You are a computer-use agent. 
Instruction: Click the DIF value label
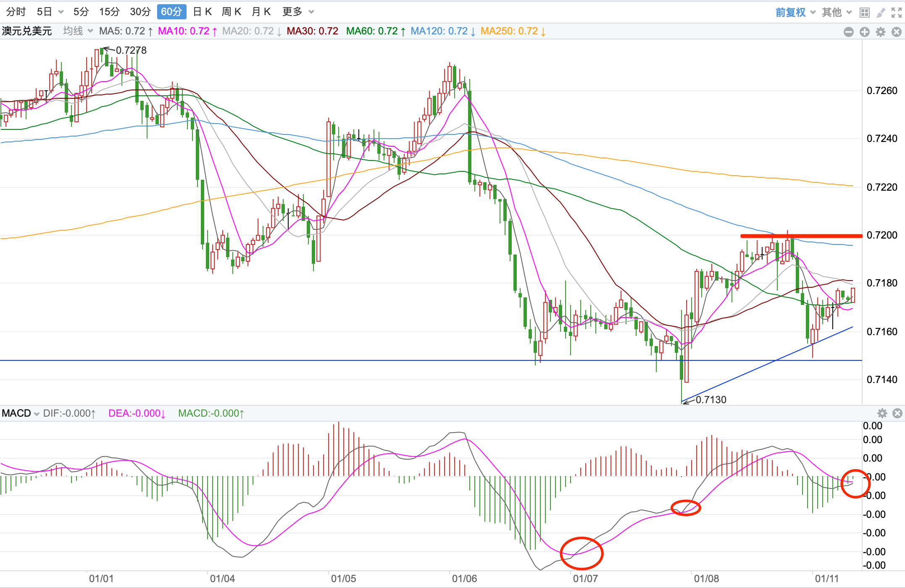point(69,413)
